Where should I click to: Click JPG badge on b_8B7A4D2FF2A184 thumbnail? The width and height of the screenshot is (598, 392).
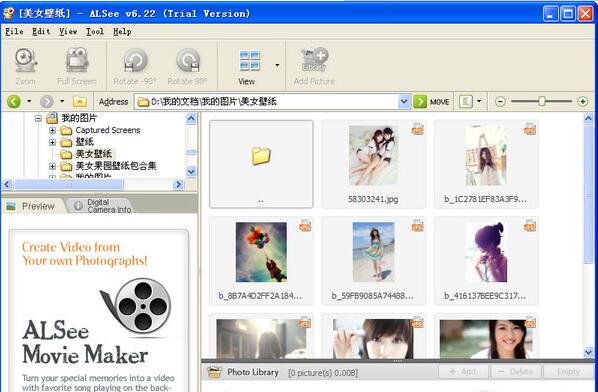tap(305, 225)
